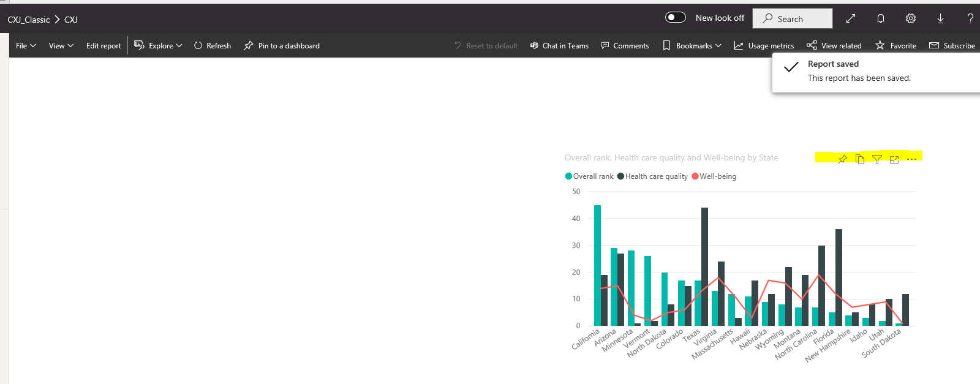Click Focus mode icon on chart

point(894,159)
